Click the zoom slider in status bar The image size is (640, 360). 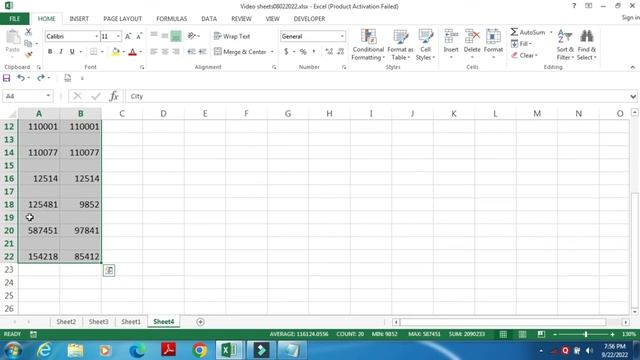(585, 334)
